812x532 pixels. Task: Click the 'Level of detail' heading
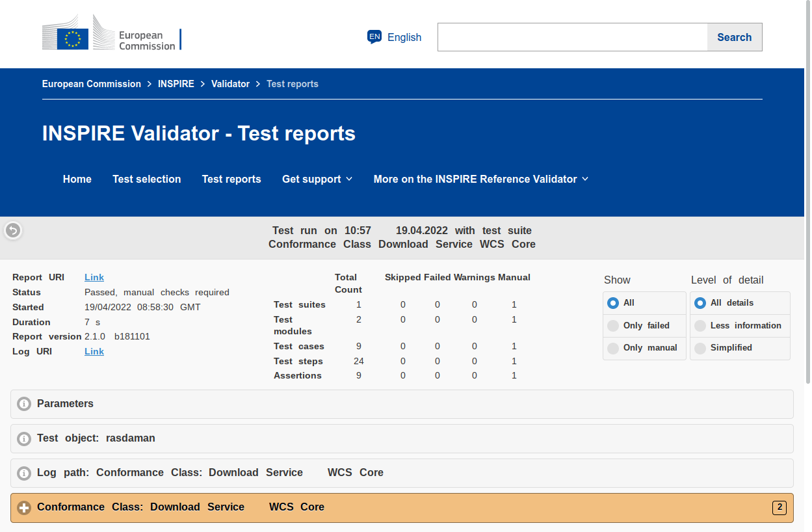727,280
